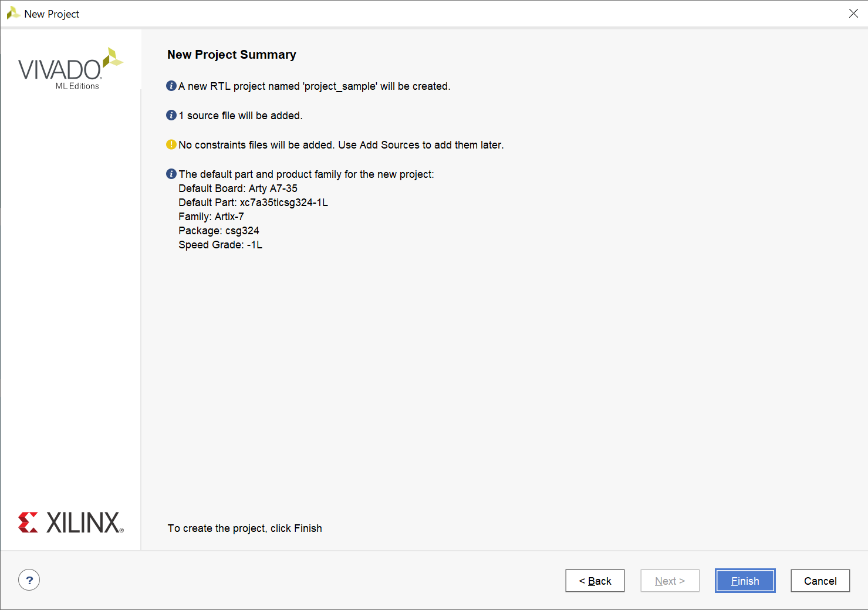Click the Default Board Arty A7-35 line
This screenshot has width=868, height=610.
(238, 188)
